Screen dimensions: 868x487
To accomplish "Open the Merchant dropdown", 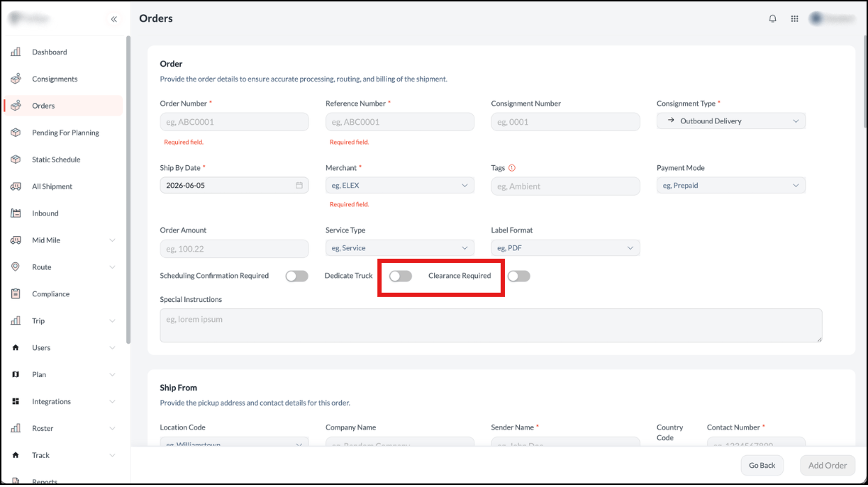I will pos(400,186).
